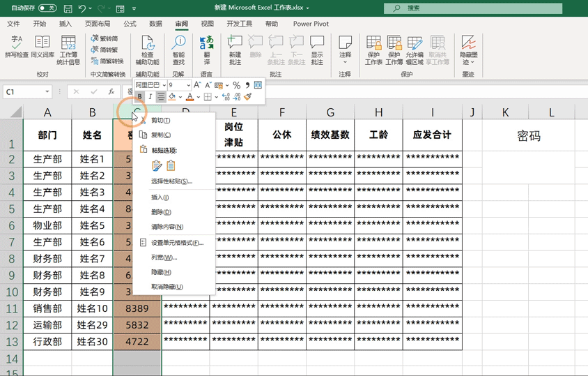Toggle Bold in the mini toolbar

coord(140,97)
